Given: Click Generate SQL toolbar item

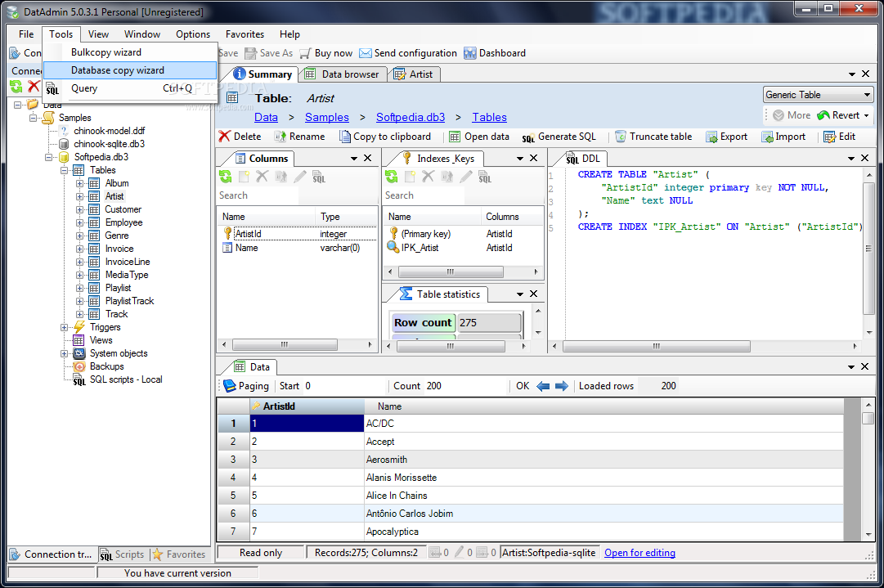Looking at the screenshot, I should point(559,137).
